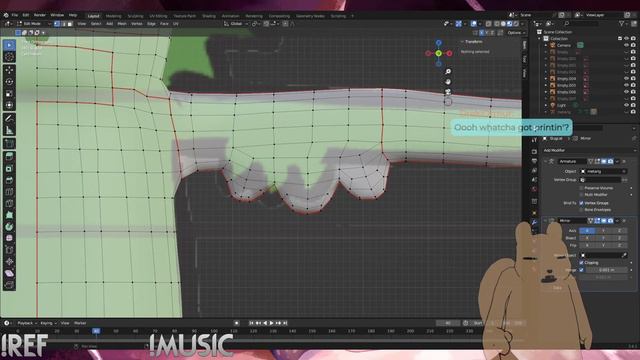Open the Global transform orientation dropdown
Image resolution: width=640 pixels, height=360 pixels.
[236, 24]
